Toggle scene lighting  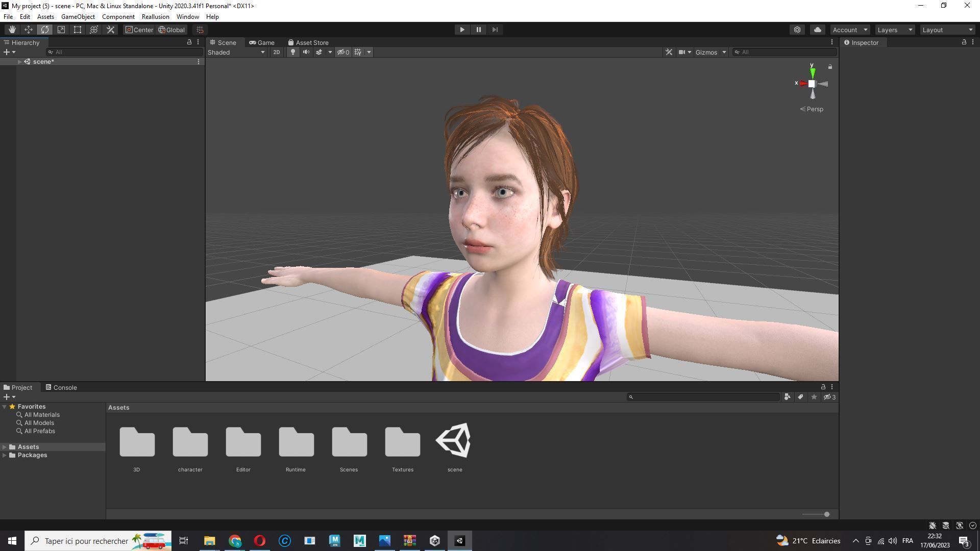[x=292, y=52]
